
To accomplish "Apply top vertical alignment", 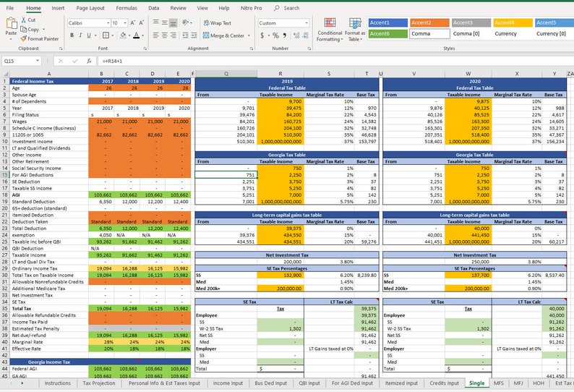I will [x=156, y=22].
